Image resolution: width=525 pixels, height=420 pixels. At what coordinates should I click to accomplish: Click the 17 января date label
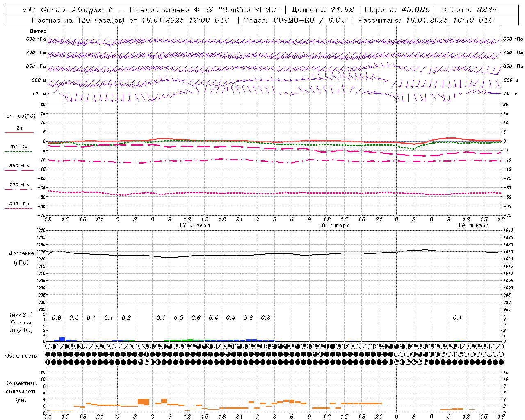click(194, 226)
